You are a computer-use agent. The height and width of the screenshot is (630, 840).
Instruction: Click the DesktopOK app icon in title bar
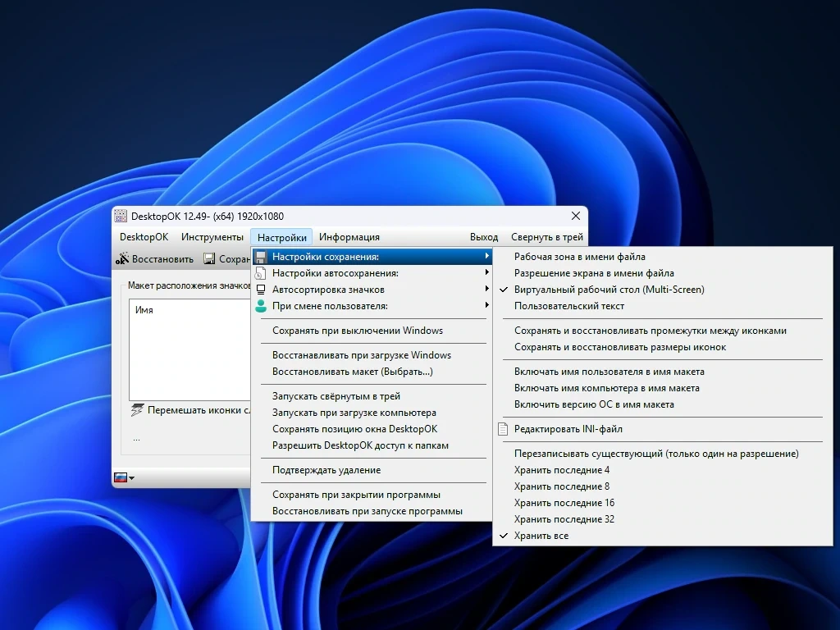[x=121, y=216]
